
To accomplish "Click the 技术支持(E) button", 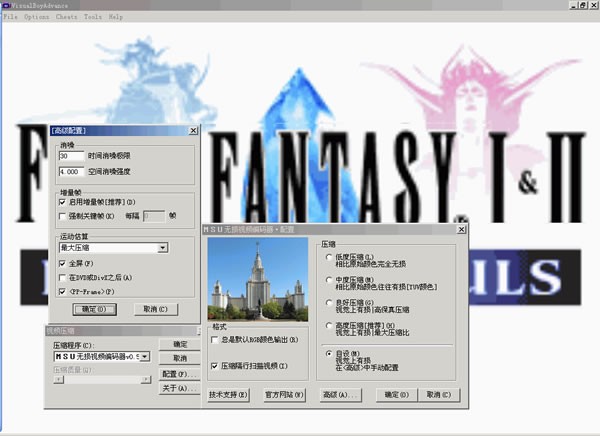I will click(228, 395).
